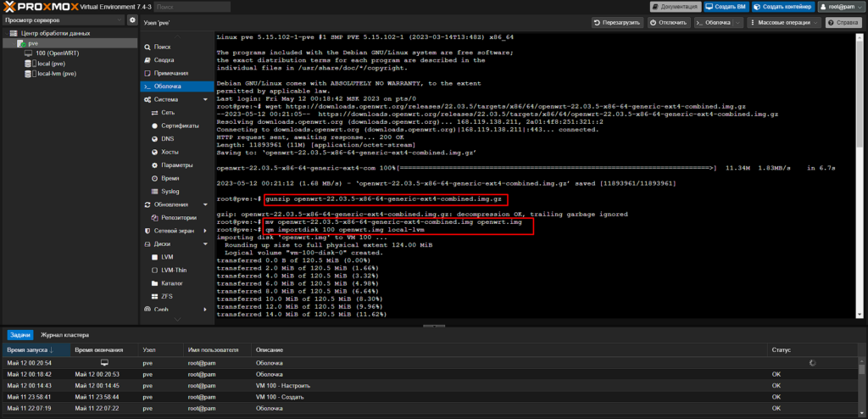This screenshot has height=419, width=868.
Task: Open the Время time settings
Action: pyautogui.click(x=170, y=178)
